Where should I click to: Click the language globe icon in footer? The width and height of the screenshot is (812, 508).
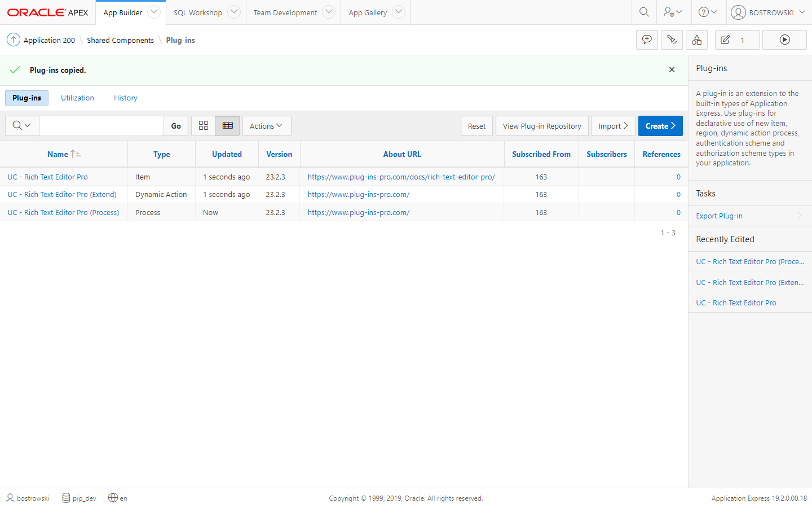click(x=113, y=498)
